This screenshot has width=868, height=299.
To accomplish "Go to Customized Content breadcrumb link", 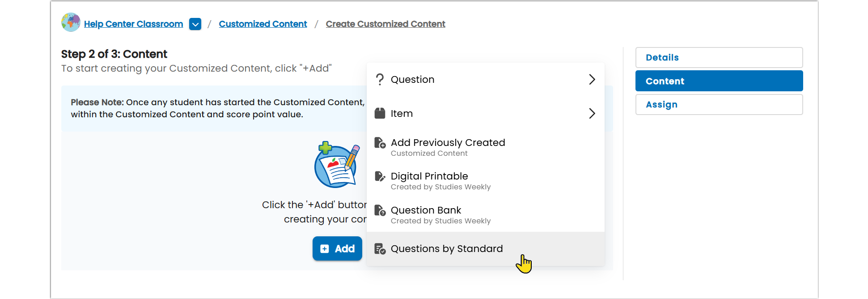I will point(263,24).
